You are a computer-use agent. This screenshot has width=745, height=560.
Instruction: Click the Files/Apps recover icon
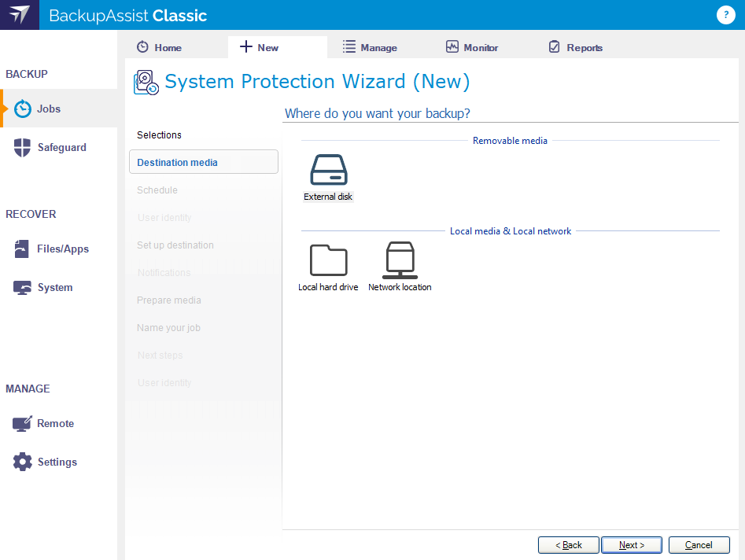pos(21,249)
